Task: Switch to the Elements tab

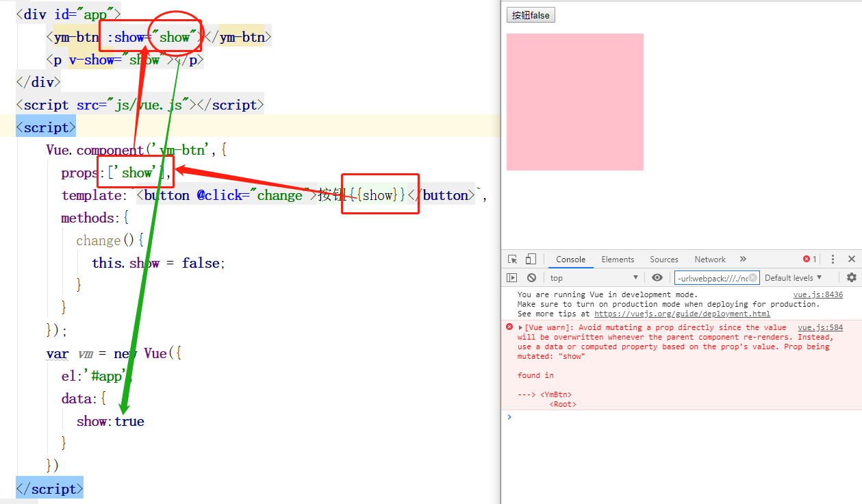Action: (x=618, y=260)
